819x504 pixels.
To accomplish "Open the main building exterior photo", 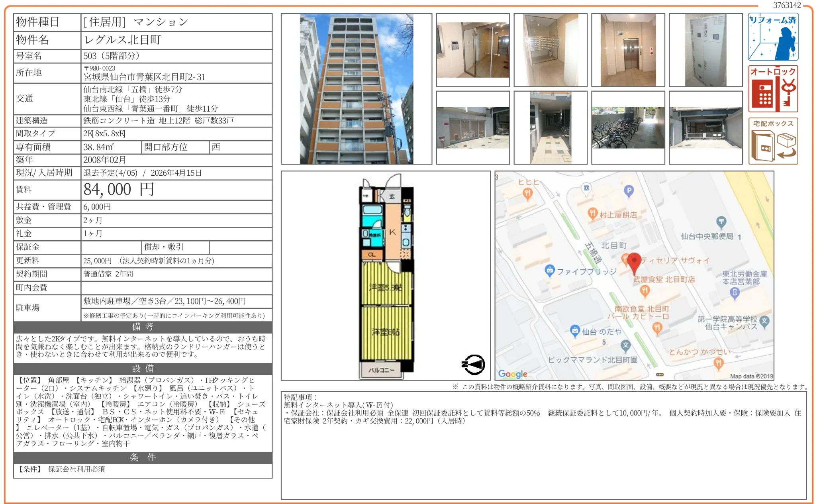I will tap(356, 89).
